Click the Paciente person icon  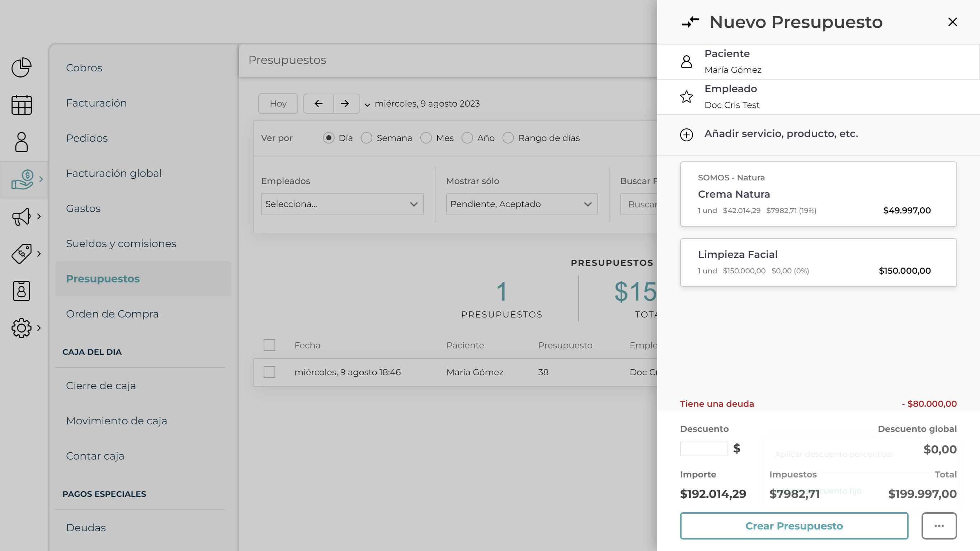[x=686, y=62]
